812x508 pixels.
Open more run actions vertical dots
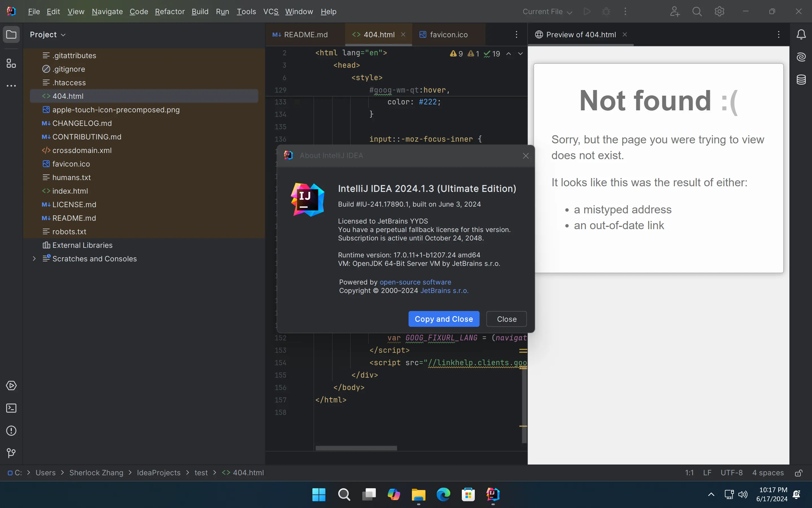pos(625,11)
